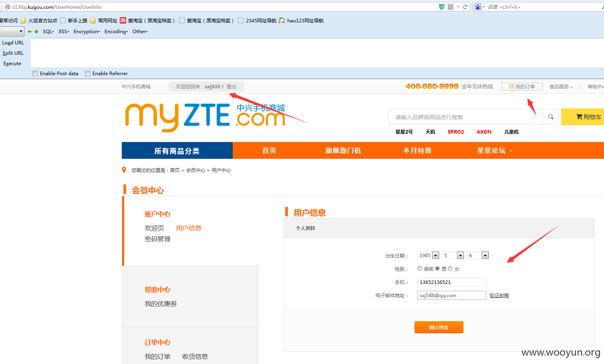Open the 火狐官方站点 bookmark folder

click(39, 20)
